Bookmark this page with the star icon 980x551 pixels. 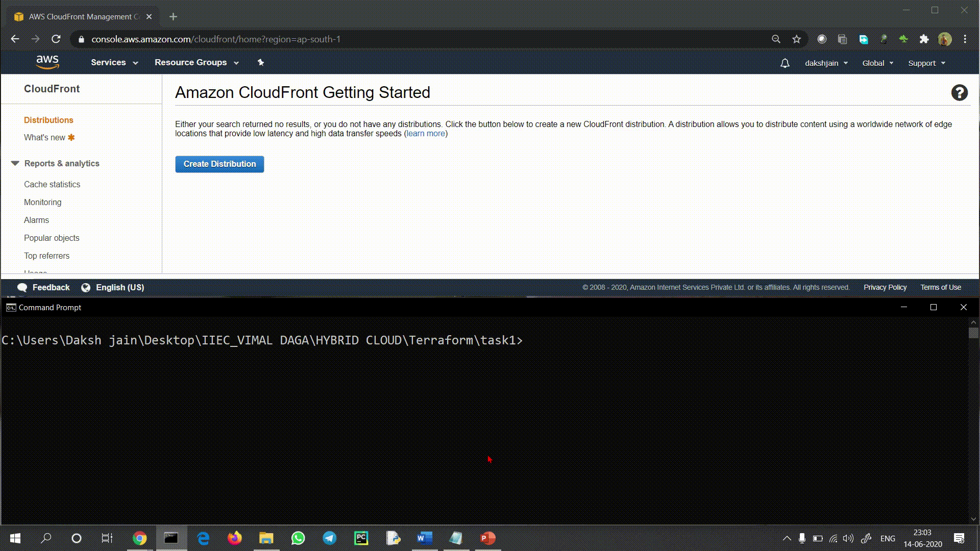796,39
